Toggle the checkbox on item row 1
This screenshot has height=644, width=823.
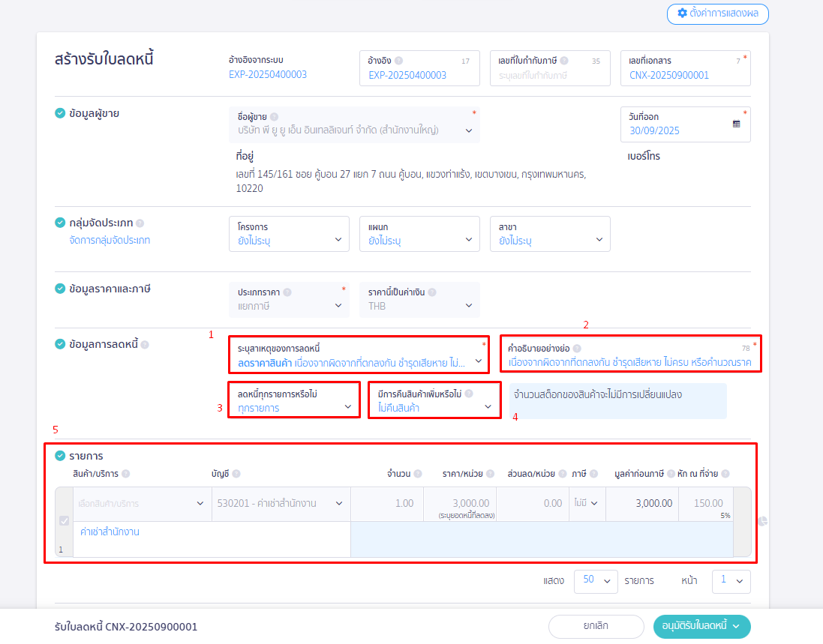tap(64, 521)
